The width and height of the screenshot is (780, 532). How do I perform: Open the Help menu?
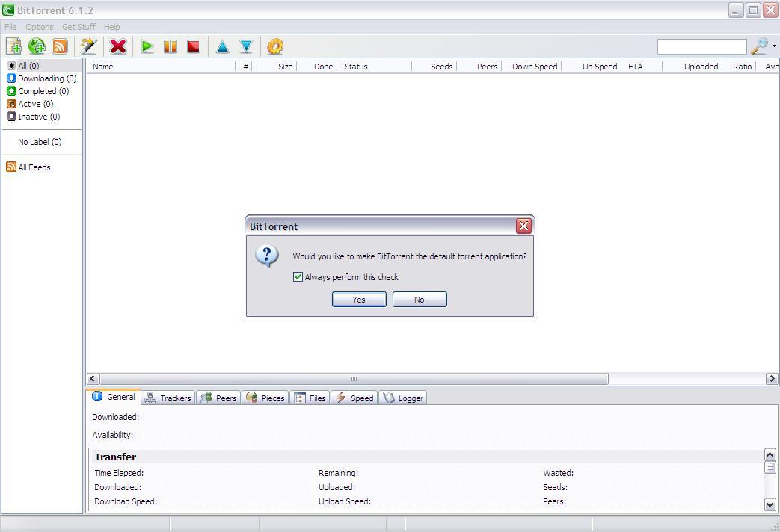(111, 27)
